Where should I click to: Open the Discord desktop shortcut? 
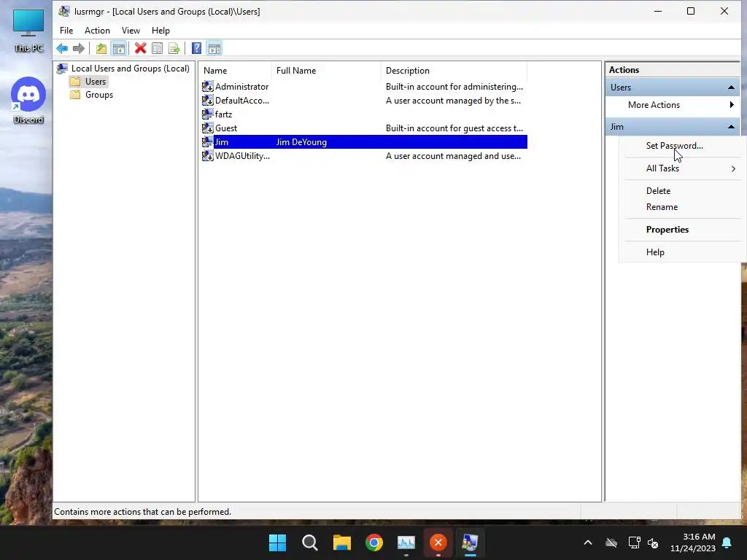point(28,101)
